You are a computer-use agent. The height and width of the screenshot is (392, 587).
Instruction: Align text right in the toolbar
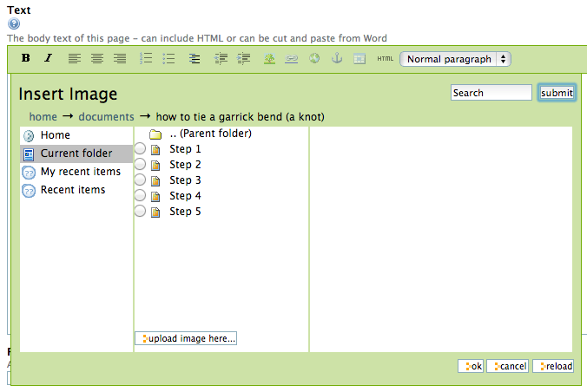tap(120, 58)
